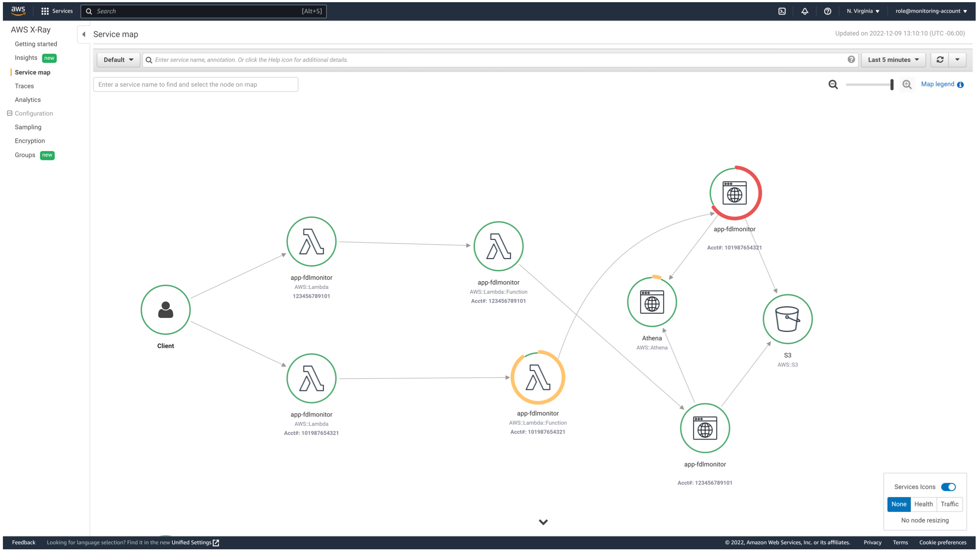Click the Feedback link in footer
Screen dimensions: 980x554
[x=23, y=542]
